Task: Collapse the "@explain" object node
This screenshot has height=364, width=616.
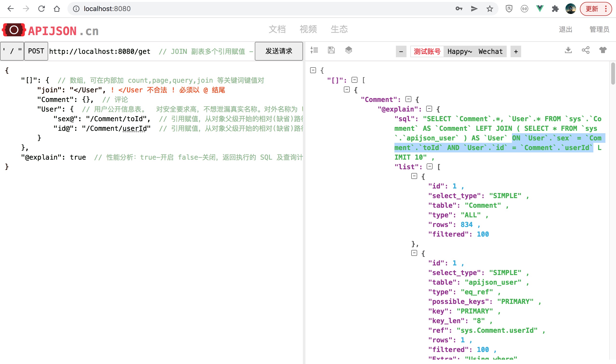Action: tap(429, 109)
